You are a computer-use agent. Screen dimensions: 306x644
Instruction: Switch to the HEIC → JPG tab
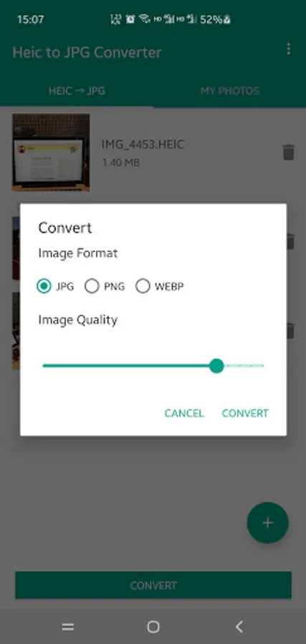click(x=77, y=91)
